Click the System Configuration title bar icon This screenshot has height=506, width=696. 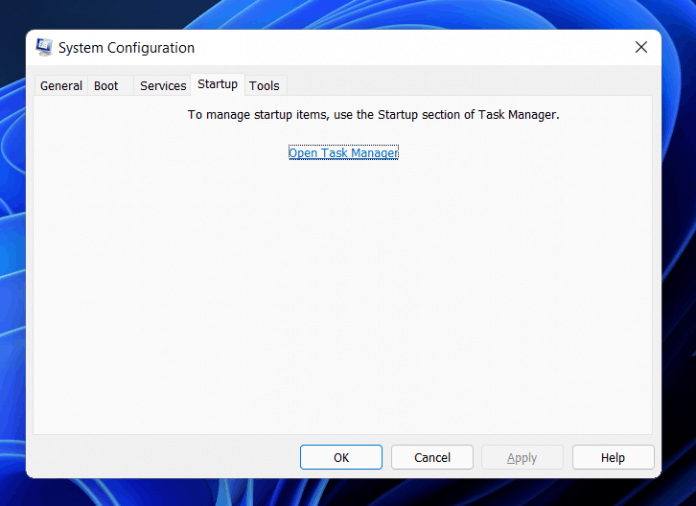(x=44, y=48)
